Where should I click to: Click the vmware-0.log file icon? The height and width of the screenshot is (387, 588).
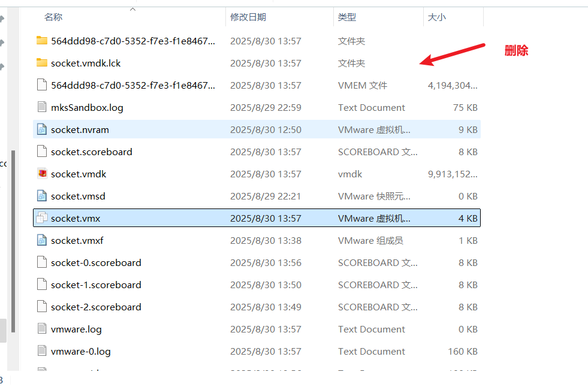click(41, 351)
